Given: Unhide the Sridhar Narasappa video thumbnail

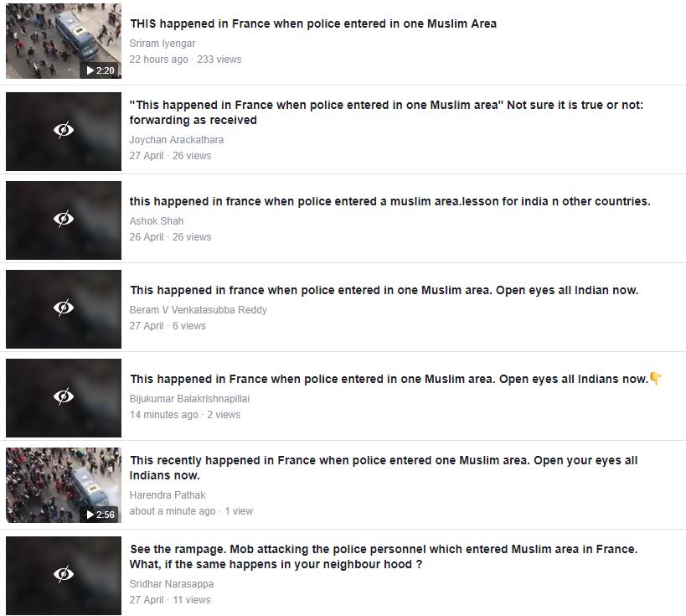Looking at the screenshot, I should click(64, 575).
